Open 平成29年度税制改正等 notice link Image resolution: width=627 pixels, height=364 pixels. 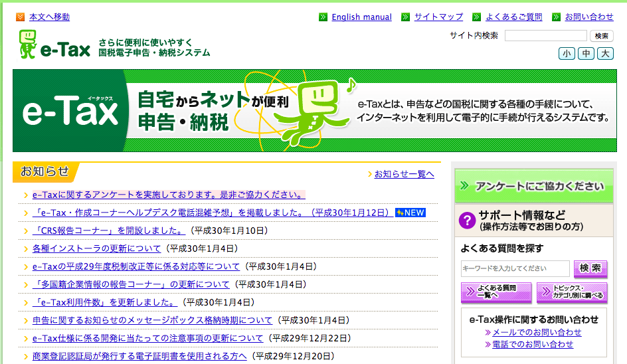136,267
